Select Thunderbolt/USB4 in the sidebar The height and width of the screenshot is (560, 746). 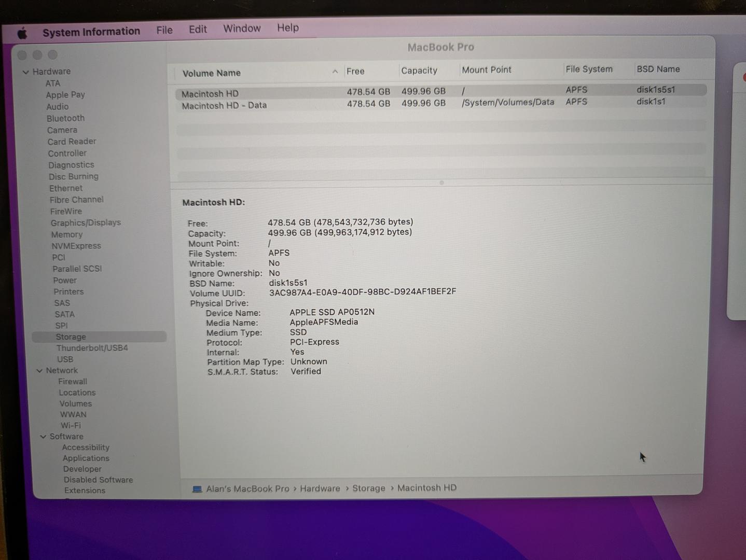(92, 348)
